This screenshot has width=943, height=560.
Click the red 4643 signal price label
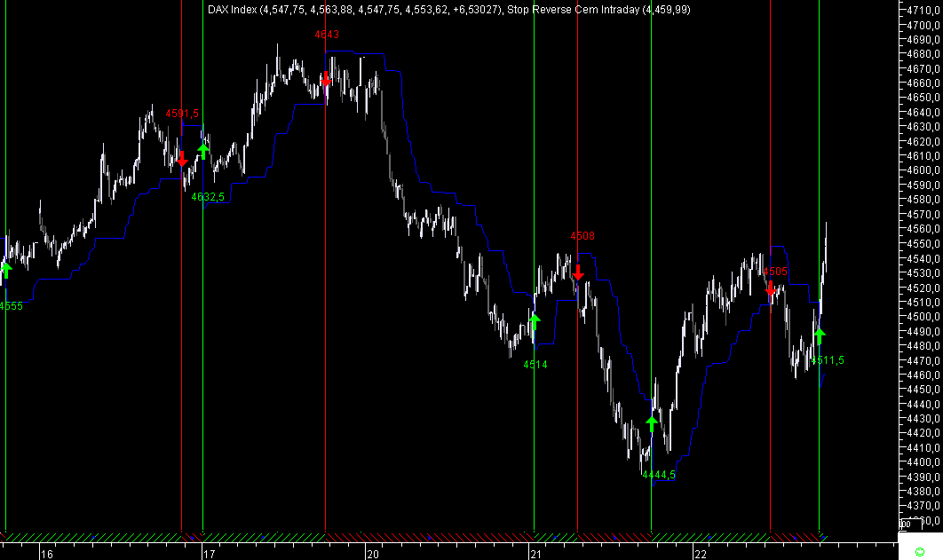[327, 35]
